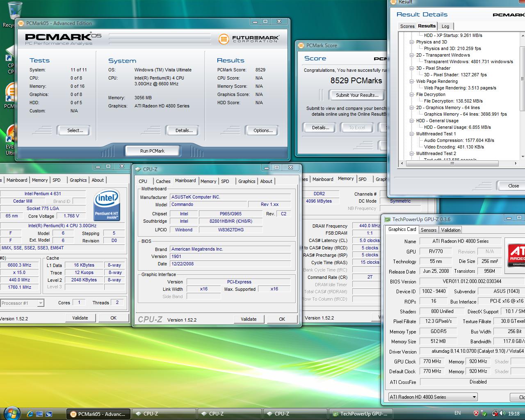
Task: Collapse the Multithreaded Test 1 node
Action: (x=412, y=134)
